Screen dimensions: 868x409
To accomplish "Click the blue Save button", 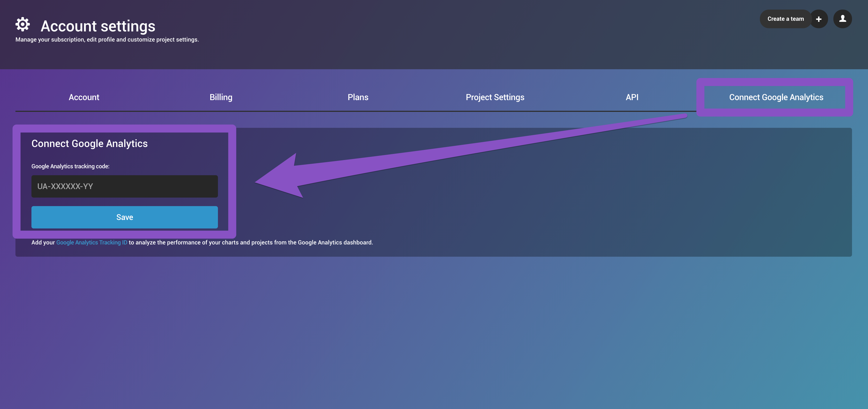I will 124,217.
